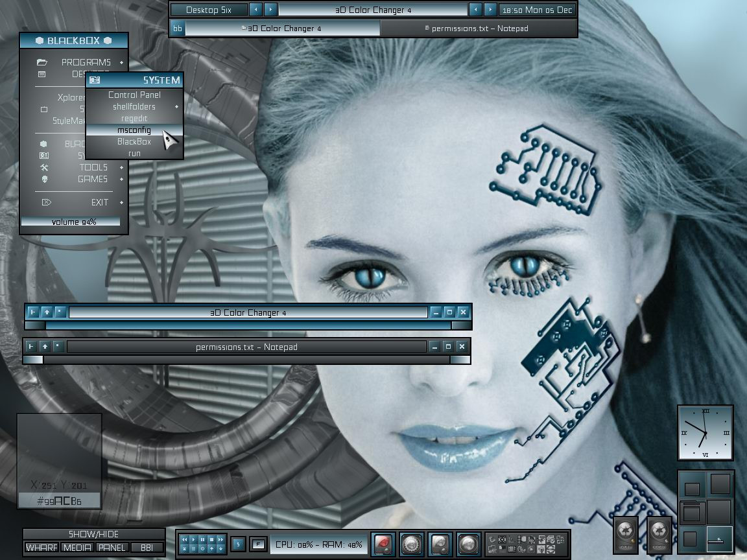This screenshot has width=747, height=560.
Task: Expand the GAMES submenu
Action: click(75, 179)
